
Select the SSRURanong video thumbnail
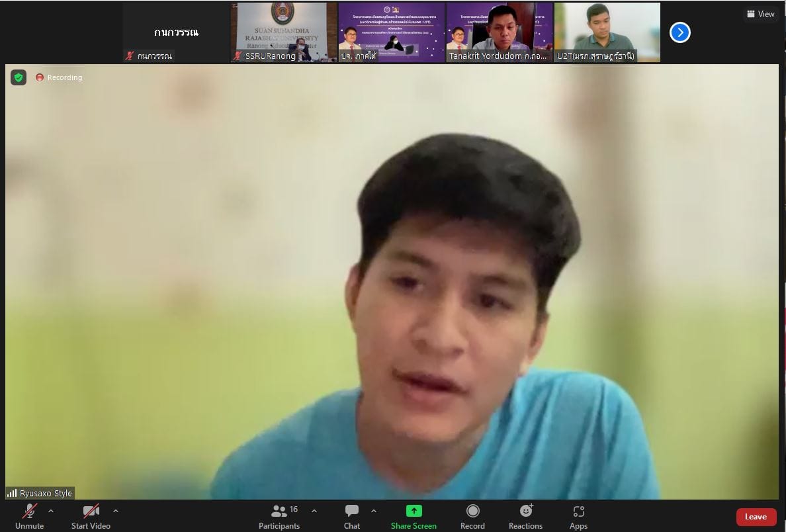(x=284, y=32)
